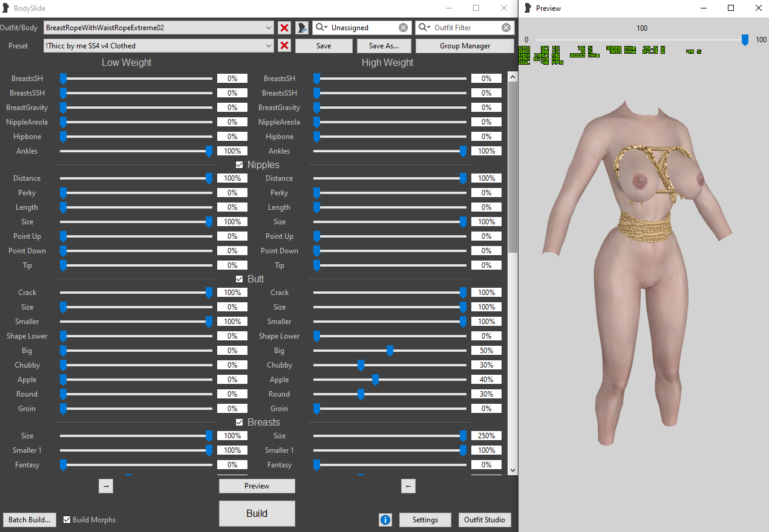Toggle the Butt category checkbox
769x532 pixels.
point(240,279)
